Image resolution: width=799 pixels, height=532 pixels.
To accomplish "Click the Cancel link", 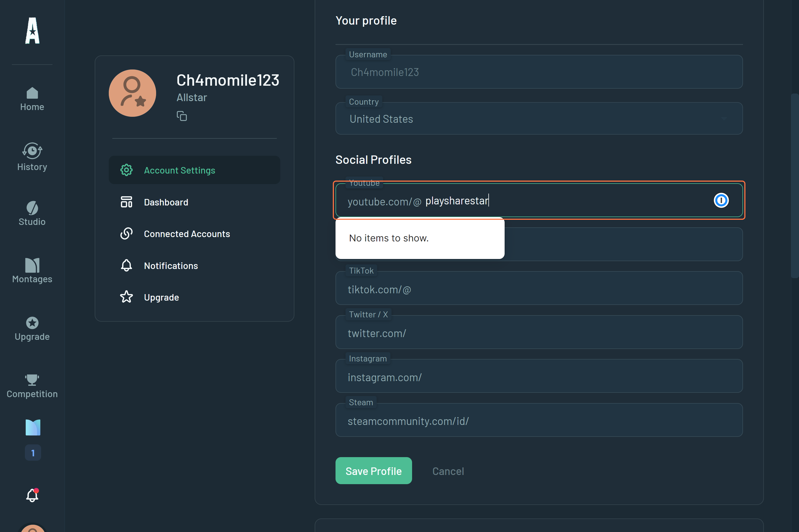I will pyautogui.click(x=448, y=471).
